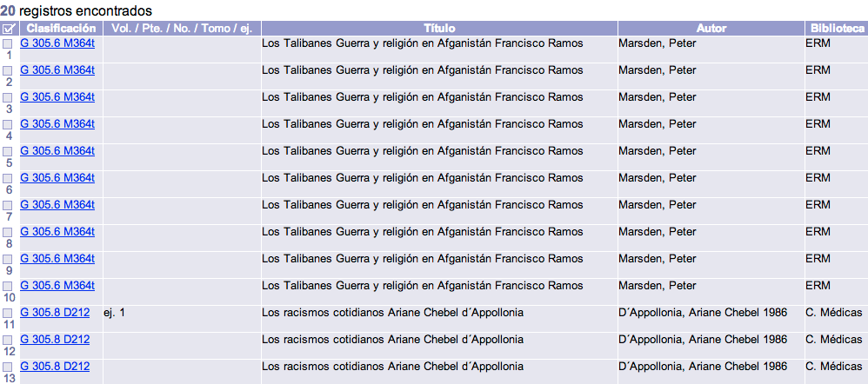The width and height of the screenshot is (868, 384).
Task: Click the Título column header
Action: click(439, 28)
